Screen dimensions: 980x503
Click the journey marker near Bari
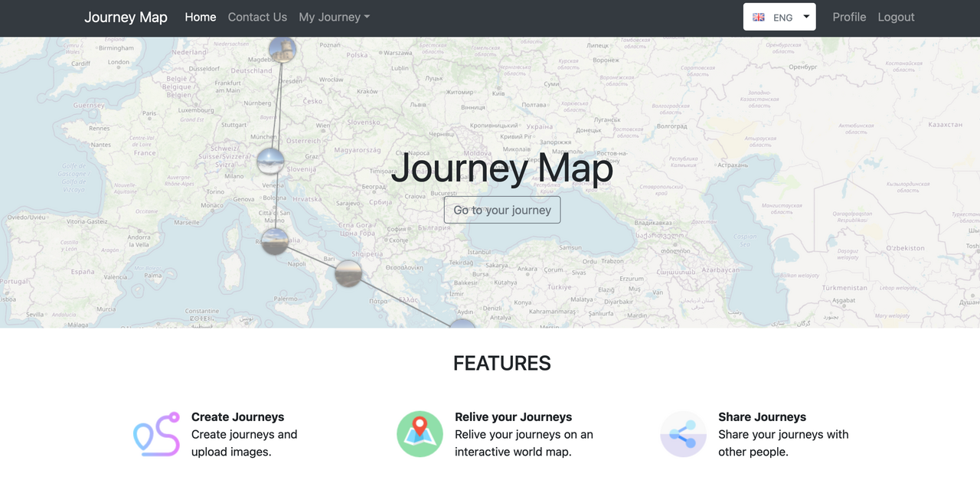348,273
